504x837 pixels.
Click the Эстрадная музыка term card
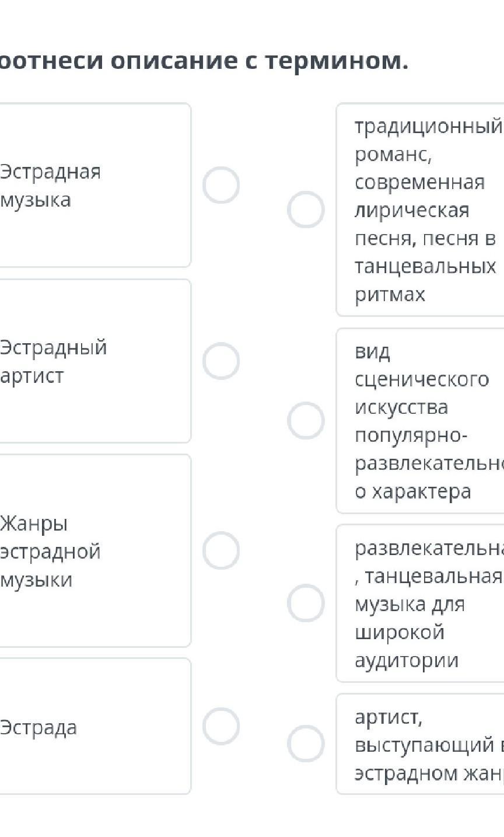[93, 186]
